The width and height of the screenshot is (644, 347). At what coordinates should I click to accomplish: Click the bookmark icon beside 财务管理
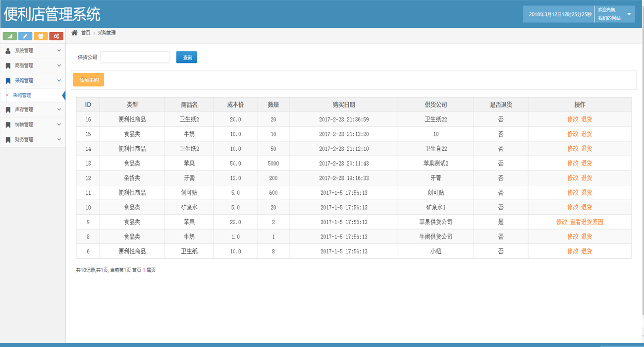pos(8,140)
